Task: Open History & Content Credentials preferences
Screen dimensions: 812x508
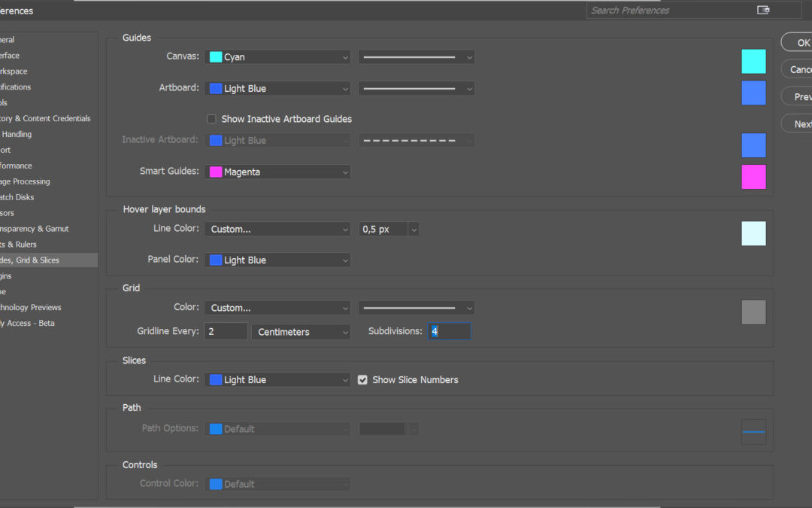Action: [45, 119]
